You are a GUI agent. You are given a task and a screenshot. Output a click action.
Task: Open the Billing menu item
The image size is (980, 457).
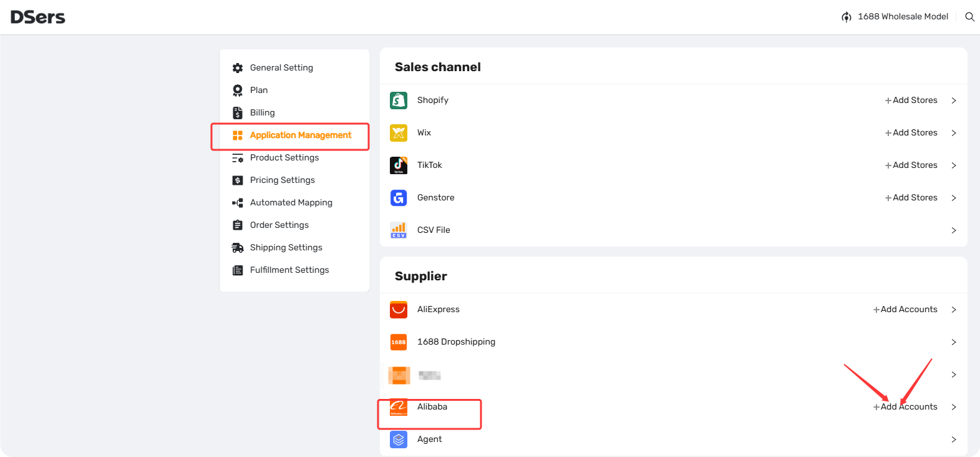point(263,113)
